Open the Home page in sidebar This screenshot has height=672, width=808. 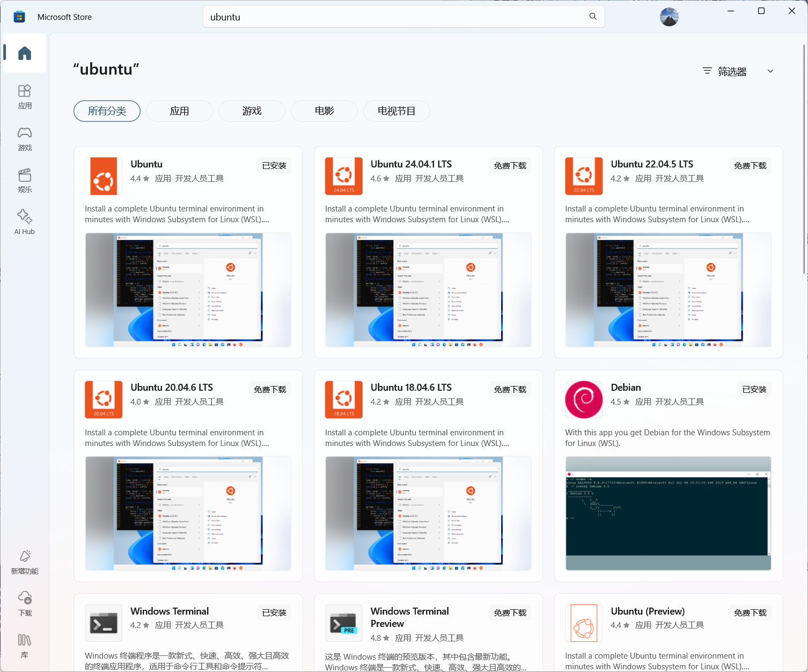click(x=25, y=53)
